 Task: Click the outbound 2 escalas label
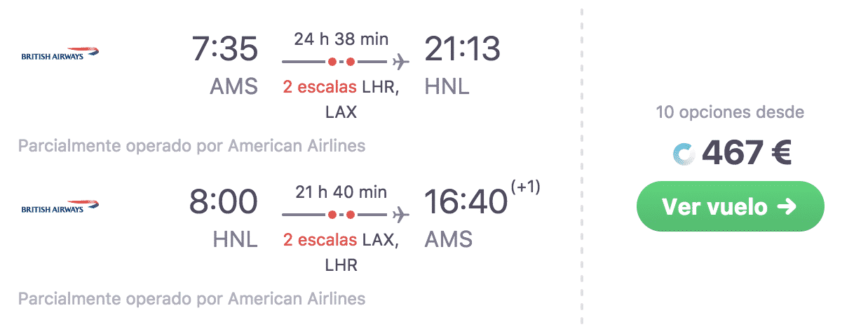coord(320,88)
